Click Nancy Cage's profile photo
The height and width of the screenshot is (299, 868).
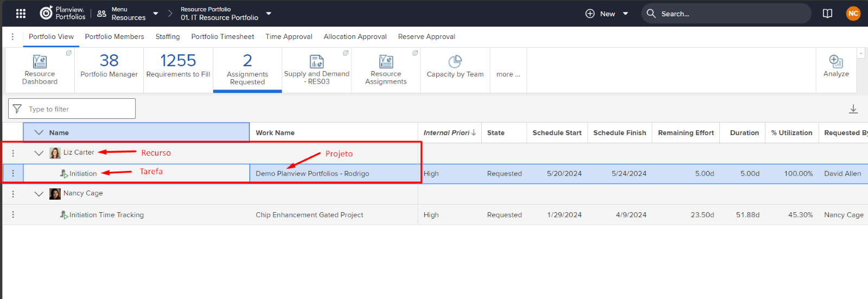pyautogui.click(x=55, y=194)
